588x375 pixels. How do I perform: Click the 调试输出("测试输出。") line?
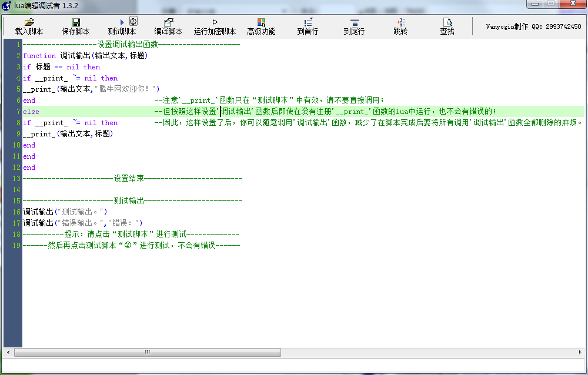coord(65,212)
